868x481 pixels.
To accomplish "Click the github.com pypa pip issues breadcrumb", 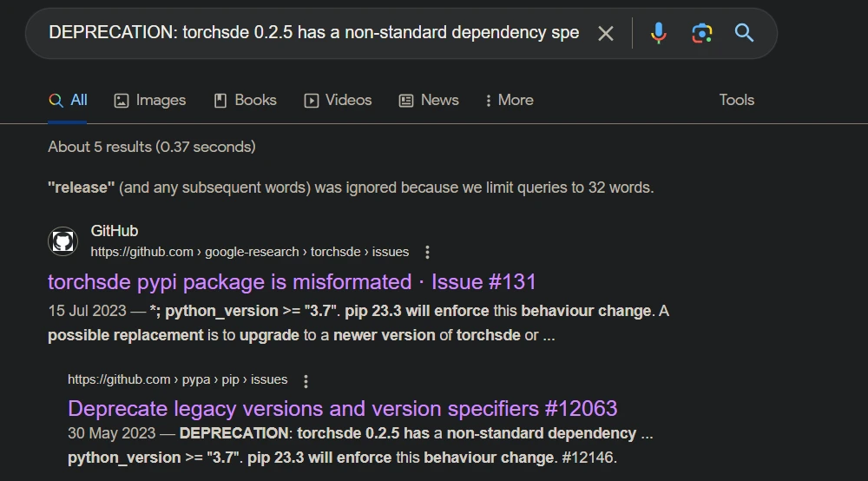I will point(177,379).
